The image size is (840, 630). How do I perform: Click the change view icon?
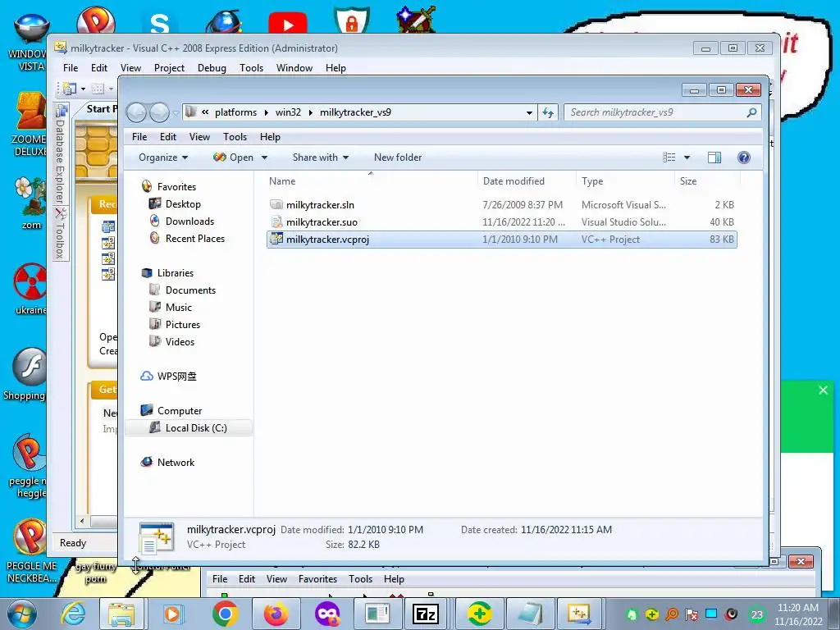(x=669, y=157)
